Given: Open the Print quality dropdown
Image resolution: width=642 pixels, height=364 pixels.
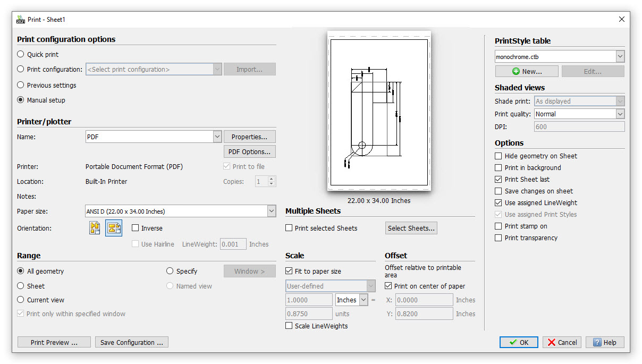Looking at the screenshot, I should (620, 114).
